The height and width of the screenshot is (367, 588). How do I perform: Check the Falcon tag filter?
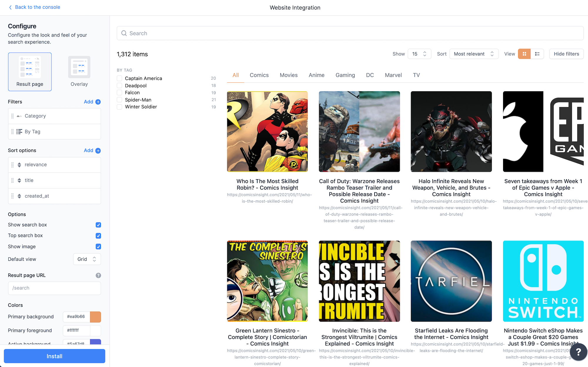(119, 93)
